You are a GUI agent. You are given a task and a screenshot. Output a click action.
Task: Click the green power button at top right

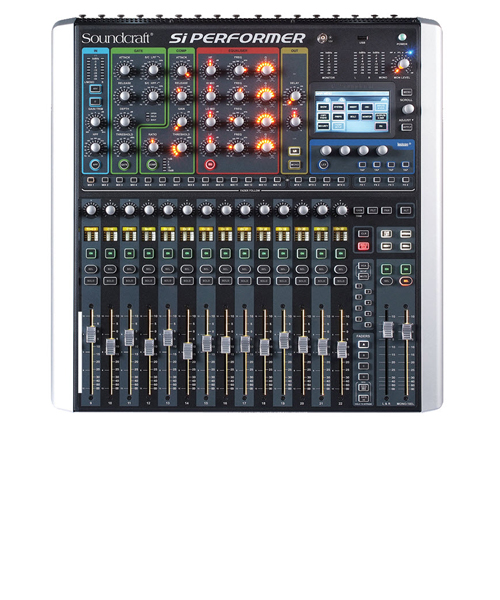(402, 38)
